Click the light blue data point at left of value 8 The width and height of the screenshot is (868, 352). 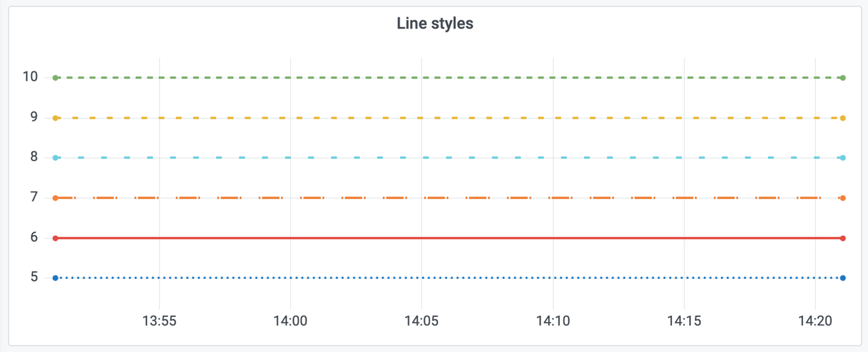56,158
